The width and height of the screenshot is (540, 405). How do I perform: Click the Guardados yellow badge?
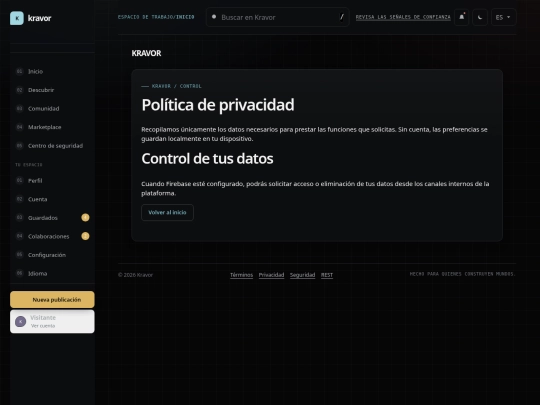click(85, 218)
